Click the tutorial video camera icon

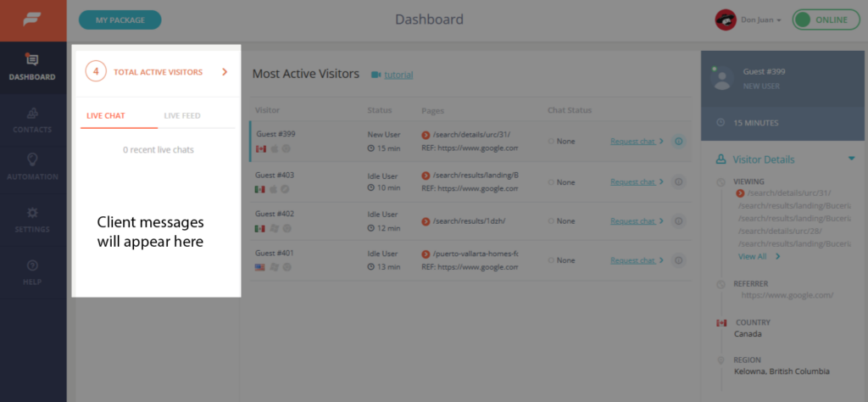click(x=376, y=75)
